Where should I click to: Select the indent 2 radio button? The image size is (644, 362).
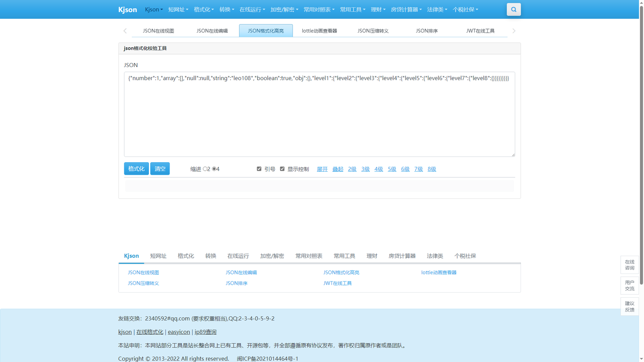coord(205,169)
